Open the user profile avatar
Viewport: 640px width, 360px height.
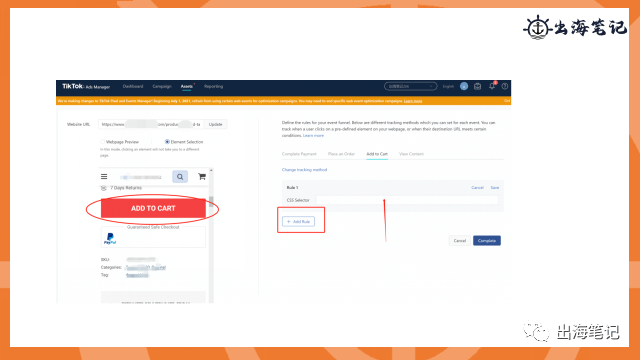tap(464, 86)
